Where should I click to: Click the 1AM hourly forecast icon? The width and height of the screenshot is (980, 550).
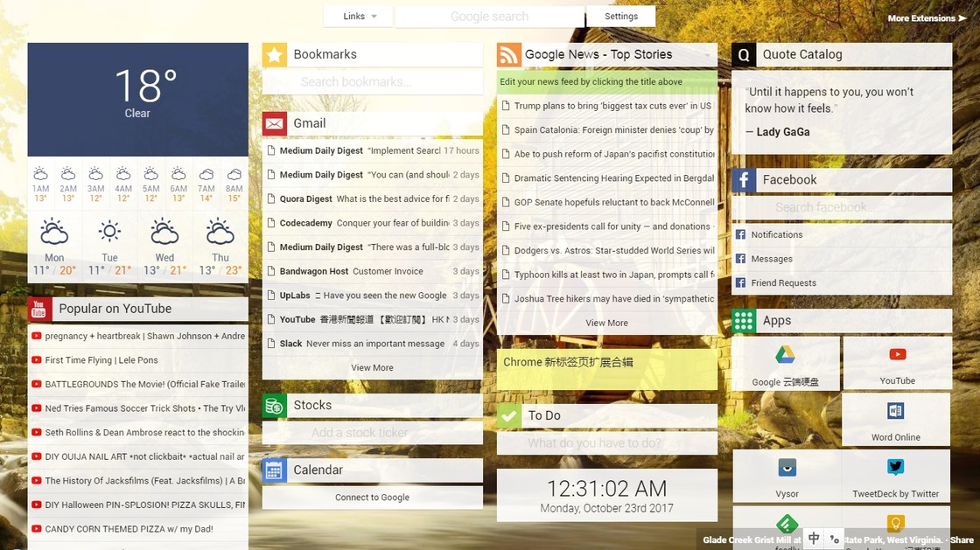pyautogui.click(x=40, y=173)
